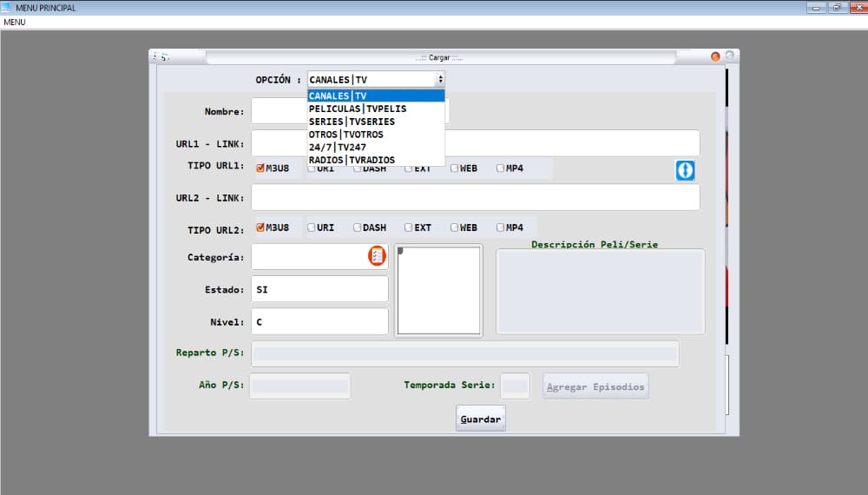Click the orange close icon on Cargar window
The width and height of the screenshot is (868, 495).
point(715,56)
